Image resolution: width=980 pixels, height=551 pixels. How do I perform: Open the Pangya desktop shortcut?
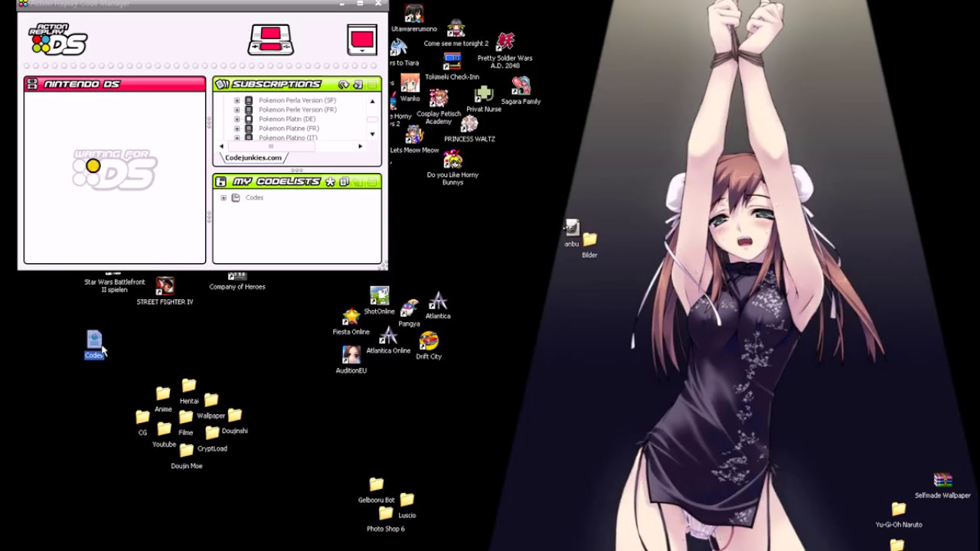[409, 308]
